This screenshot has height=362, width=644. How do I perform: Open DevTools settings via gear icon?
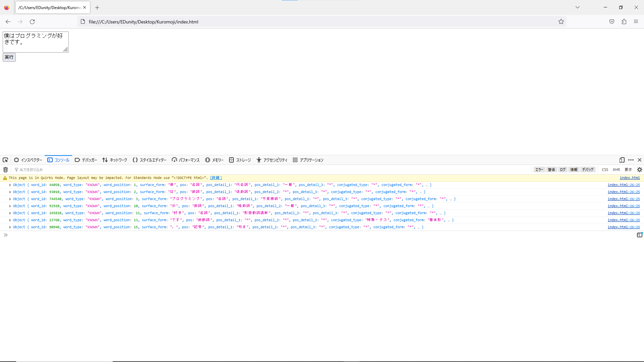[640, 170]
